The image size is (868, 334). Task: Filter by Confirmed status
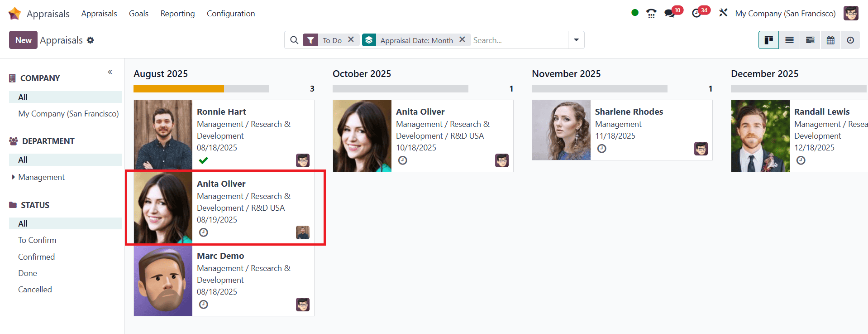[36, 257]
